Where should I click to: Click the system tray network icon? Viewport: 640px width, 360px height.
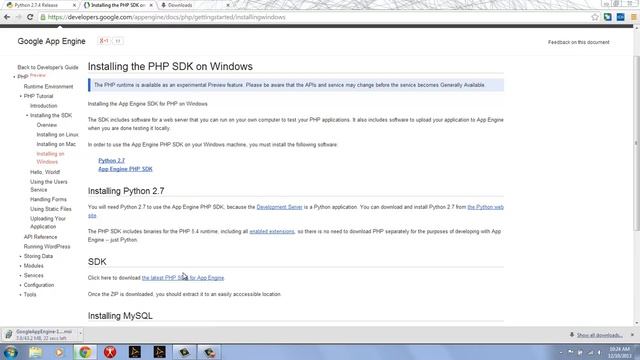pyautogui.click(x=590, y=352)
